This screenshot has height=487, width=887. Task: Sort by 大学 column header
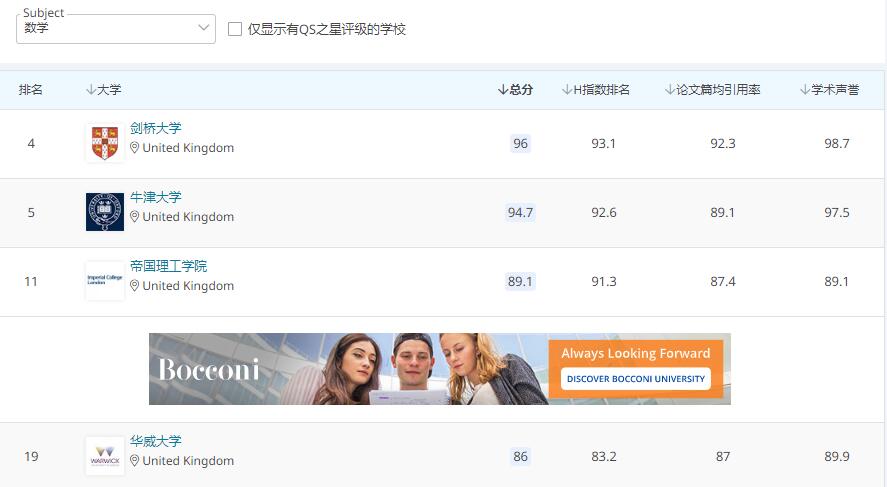(x=103, y=90)
